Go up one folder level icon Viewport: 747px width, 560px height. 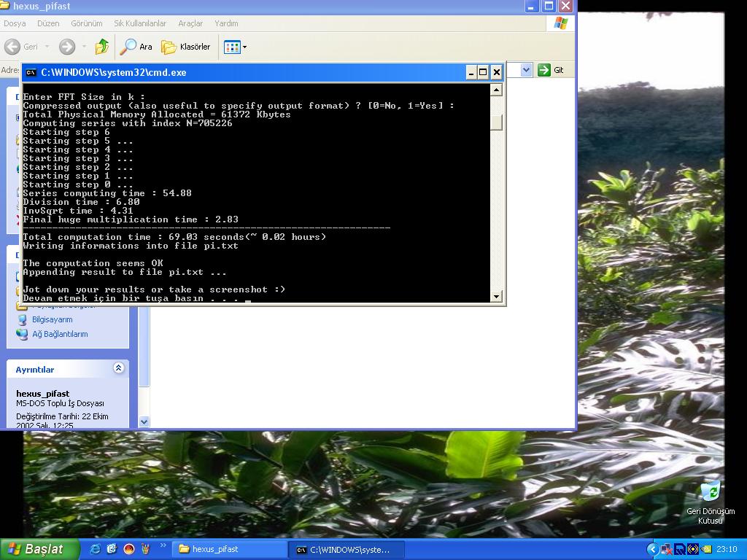click(101, 47)
